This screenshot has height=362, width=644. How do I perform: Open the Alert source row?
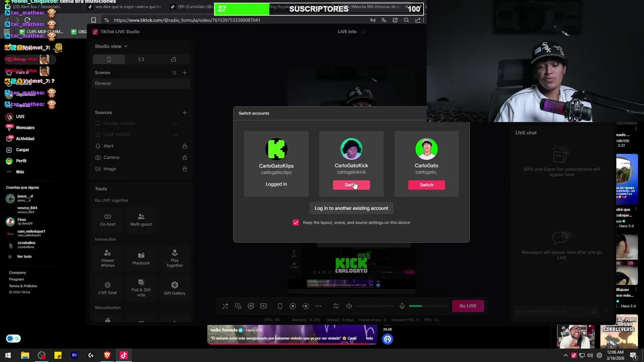tap(141, 146)
